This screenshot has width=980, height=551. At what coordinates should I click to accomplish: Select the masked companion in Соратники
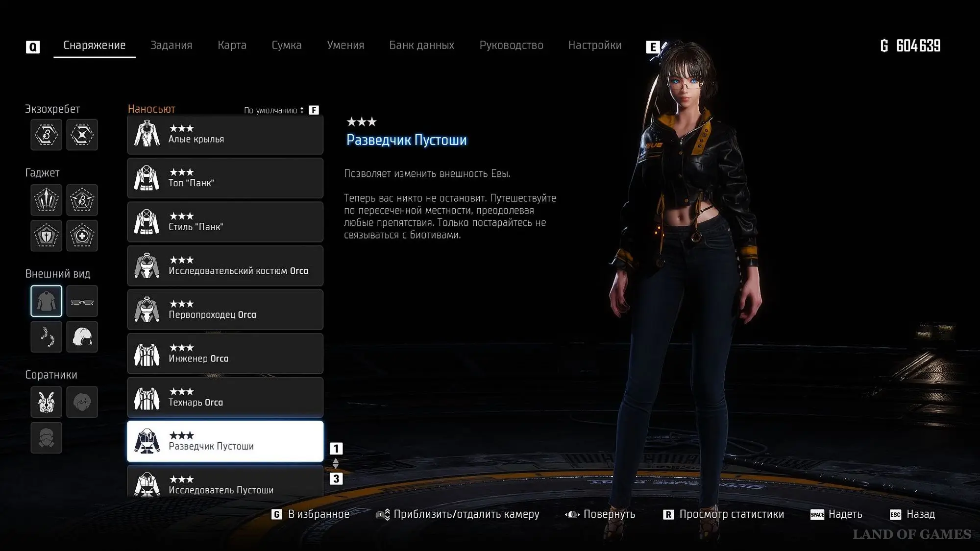coord(47,437)
